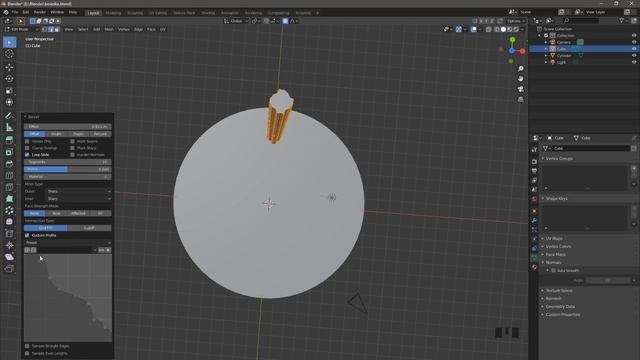Viewport: 640px width, 360px height.
Task: Select the Shrink/Fatten tool
Action: coord(9,245)
